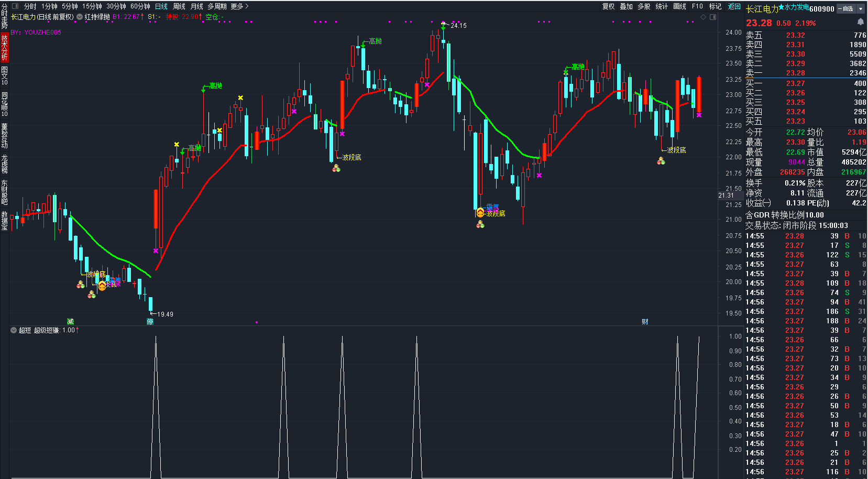Screen dimensions: 868x479
Task: Click the 减 event marker on the timeline
Action: tap(71, 321)
